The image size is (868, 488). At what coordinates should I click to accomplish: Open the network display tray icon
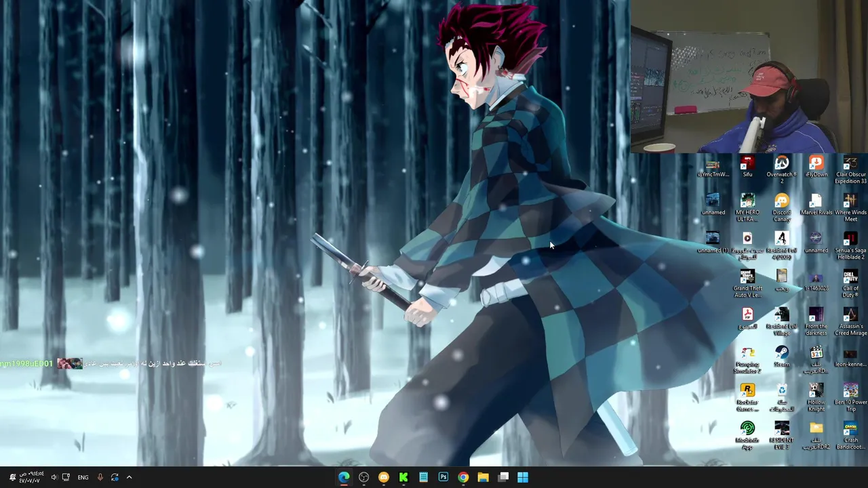(x=66, y=477)
